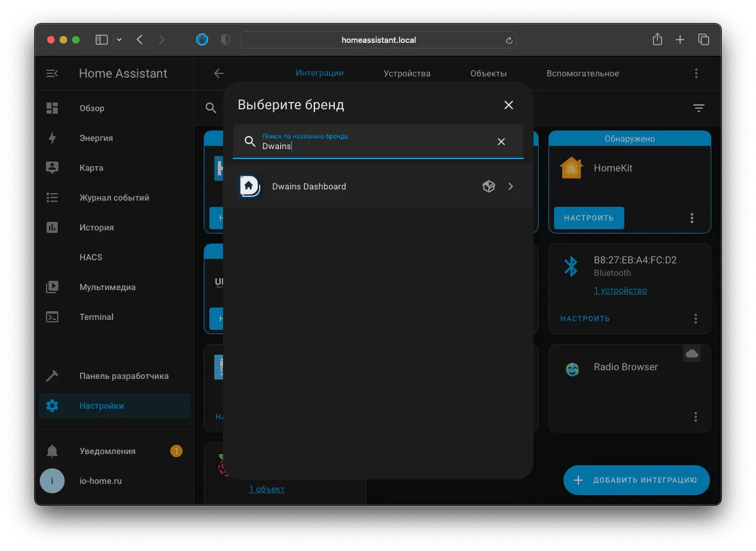Screen dimensions: 756x551
Task: Open the Энергия lightning icon
Action: tap(52, 138)
